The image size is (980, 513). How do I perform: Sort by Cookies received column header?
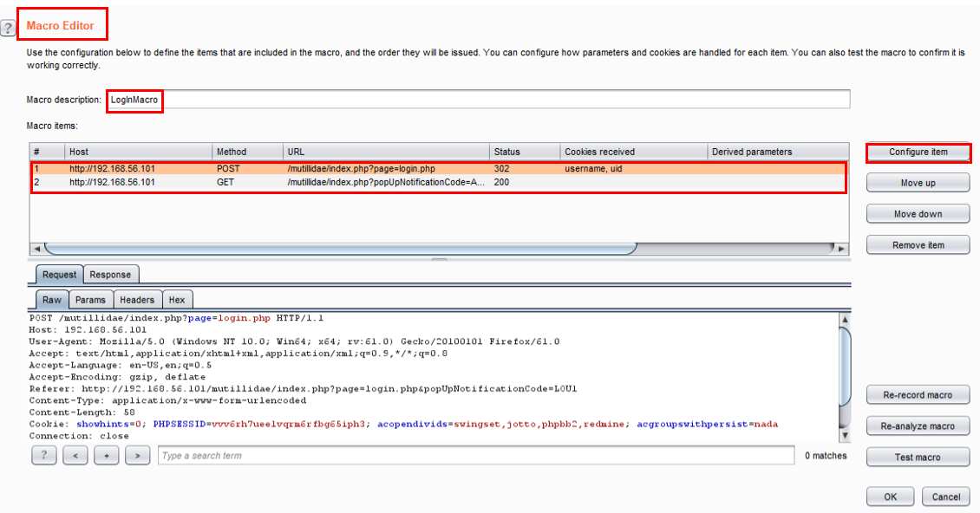[x=634, y=152]
